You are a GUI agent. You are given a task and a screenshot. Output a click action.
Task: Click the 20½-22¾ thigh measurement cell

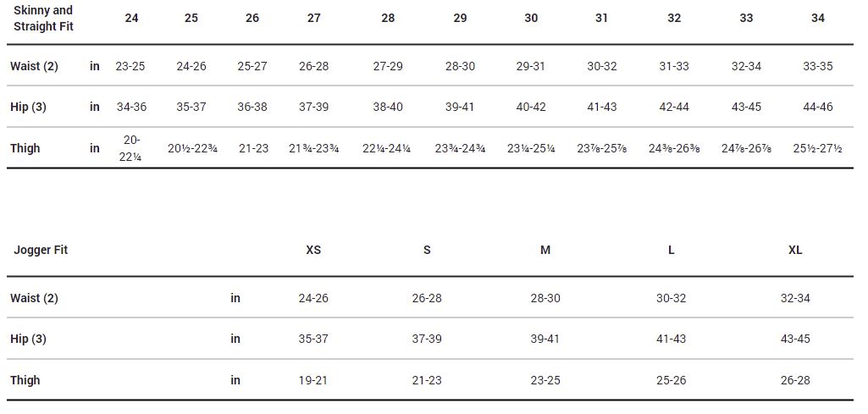(x=192, y=149)
